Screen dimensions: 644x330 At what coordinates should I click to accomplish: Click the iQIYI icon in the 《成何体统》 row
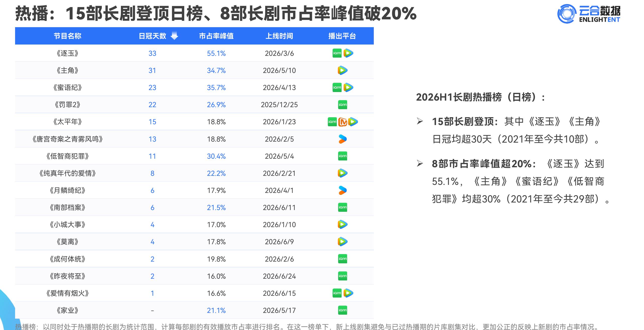pyautogui.click(x=342, y=259)
